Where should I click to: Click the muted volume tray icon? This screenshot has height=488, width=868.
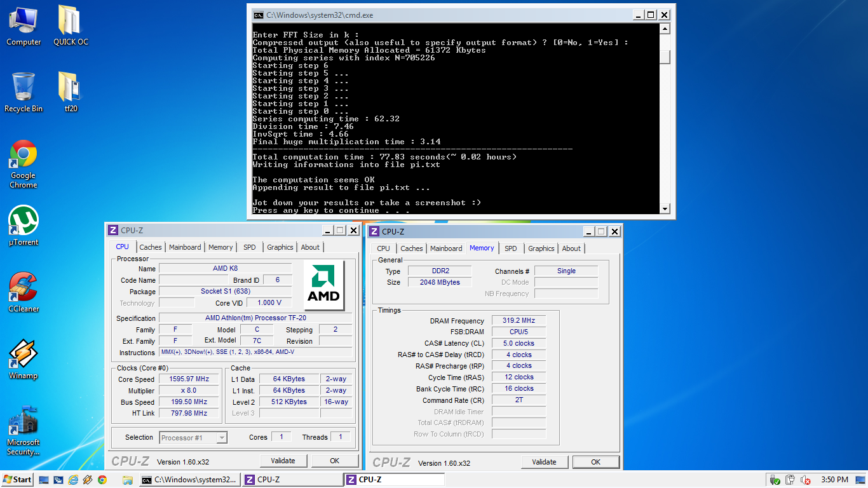[806, 480]
